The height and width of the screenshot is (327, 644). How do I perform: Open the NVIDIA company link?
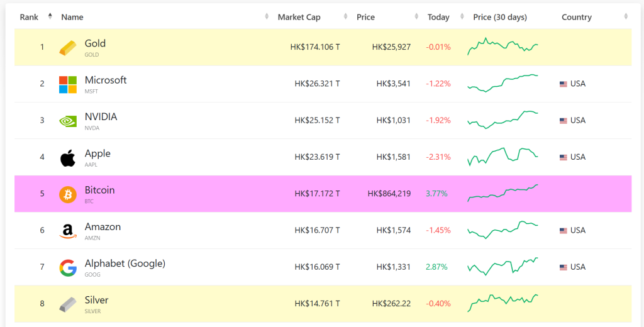click(101, 116)
